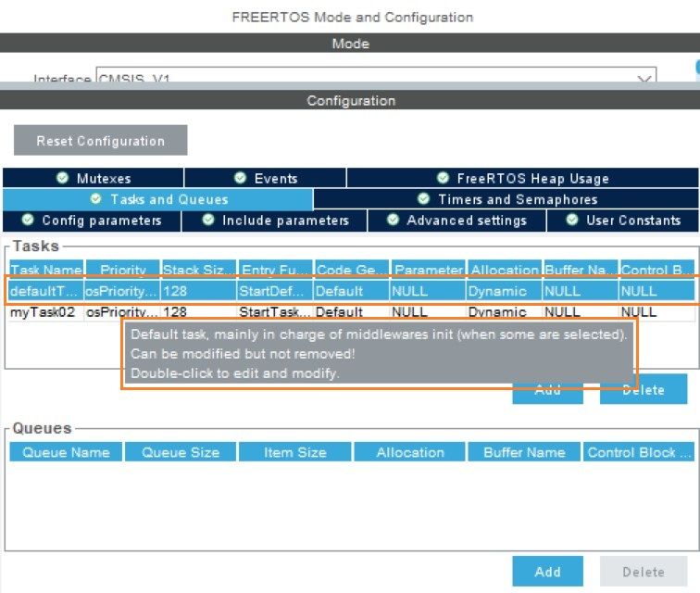Viewport: 700px width, 593px height.
Task: Select the defaultTask row name cell
Action: point(44,291)
